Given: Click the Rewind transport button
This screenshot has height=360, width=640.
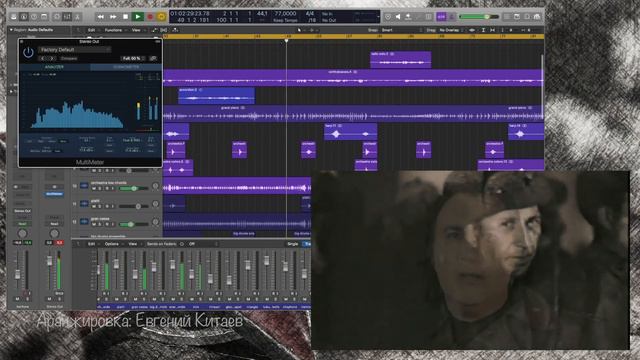Looking at the screenshot, I should click(x=100, y=17).
